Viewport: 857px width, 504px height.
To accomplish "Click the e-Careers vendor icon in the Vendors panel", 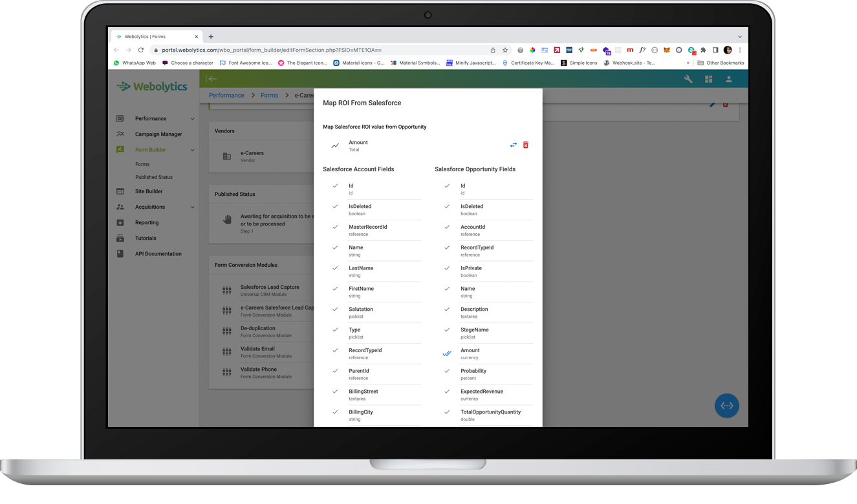I will coord(227,156).
